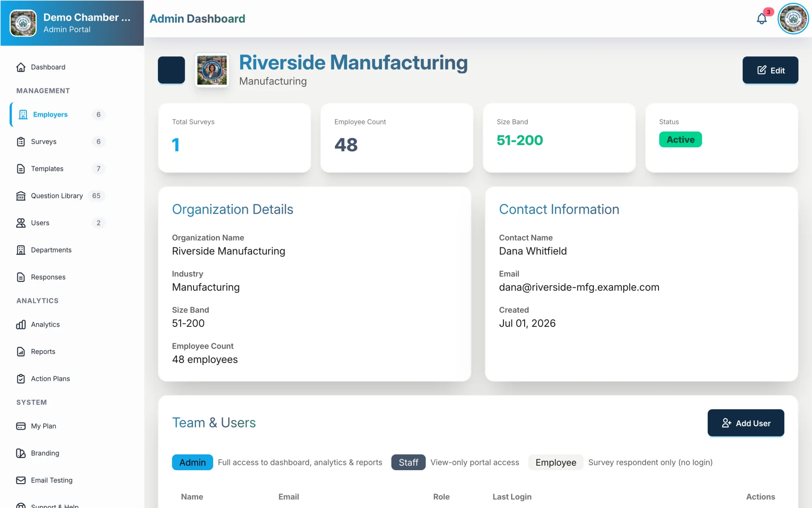This screenshot has width=812, height=508.
Task: Click contact email dana@riverside-mfg.example.com
Action: pos(579,287)
